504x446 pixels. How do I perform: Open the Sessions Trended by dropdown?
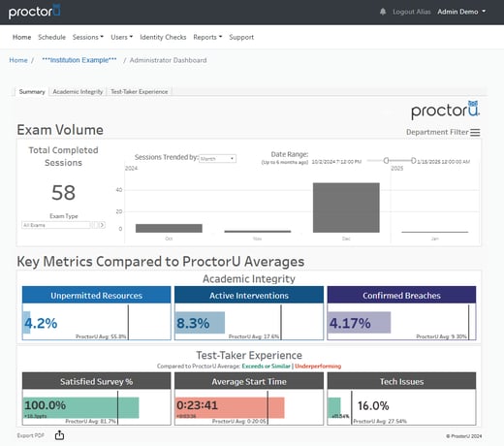[x=217, y=158]
